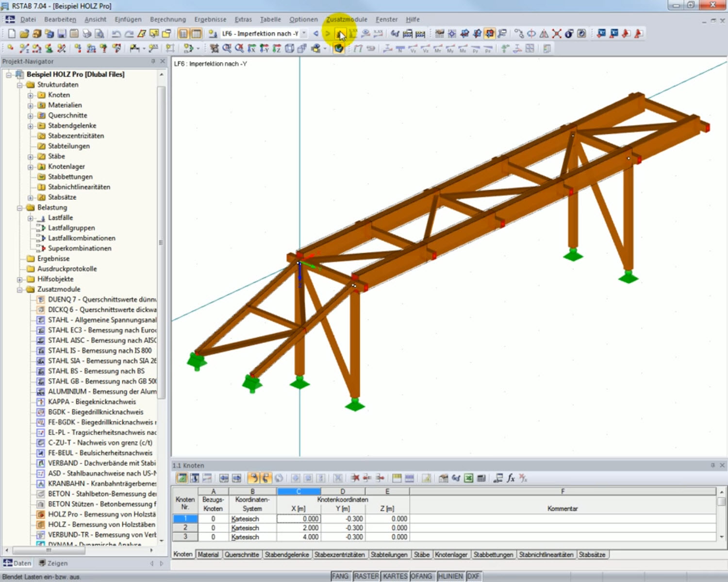This screenshot has width=728, height=582.
Task: Close the Projekt-Navigator panel
Action: coord(163,62)
